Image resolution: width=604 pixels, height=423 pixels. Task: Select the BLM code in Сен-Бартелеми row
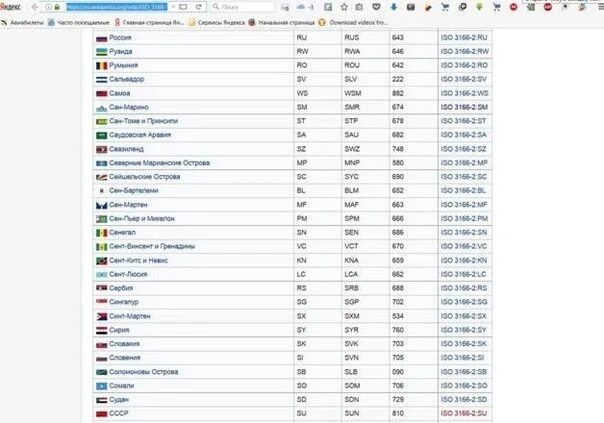coord(352,190)
